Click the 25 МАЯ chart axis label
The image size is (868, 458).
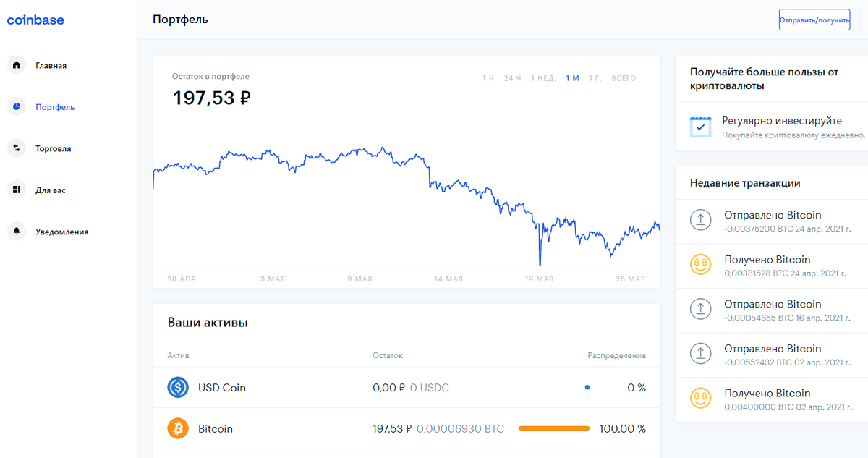tap(631, 279)
